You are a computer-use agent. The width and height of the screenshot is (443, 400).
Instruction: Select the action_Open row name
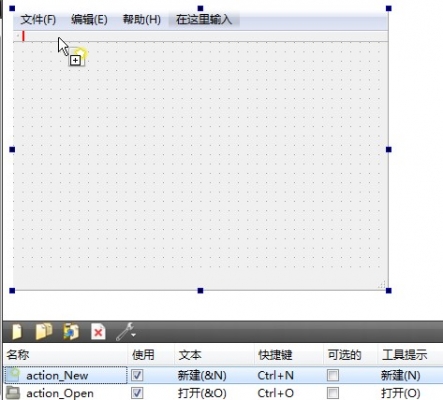60,393
